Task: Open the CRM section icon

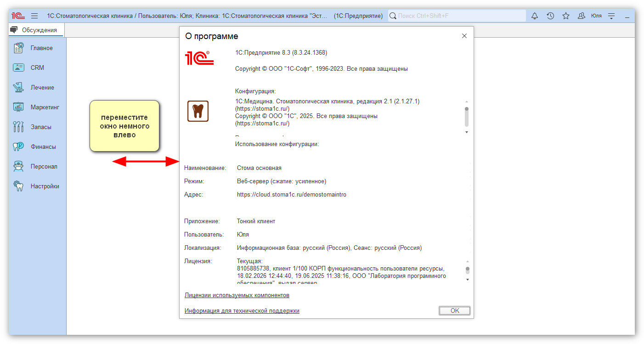Action: point(18,68)
